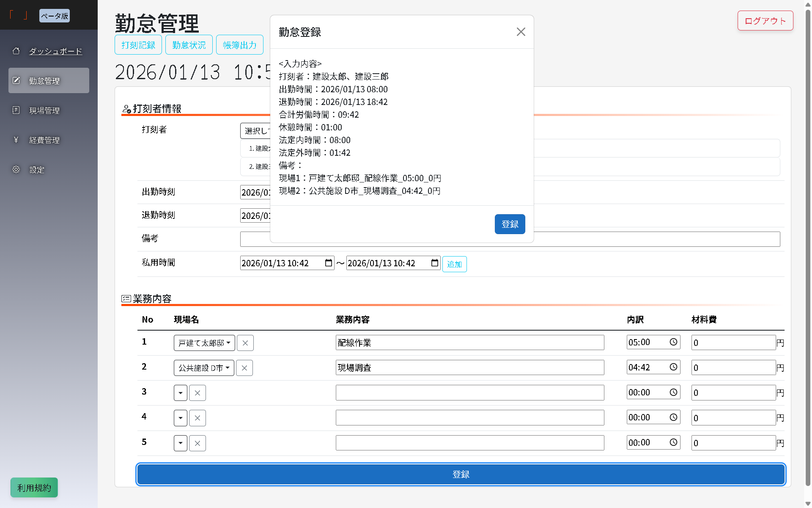Image resolution: width=812 pixels, height=508 pixels.
Task: Open 設定 using the gear icon
Action: (16, 169)
